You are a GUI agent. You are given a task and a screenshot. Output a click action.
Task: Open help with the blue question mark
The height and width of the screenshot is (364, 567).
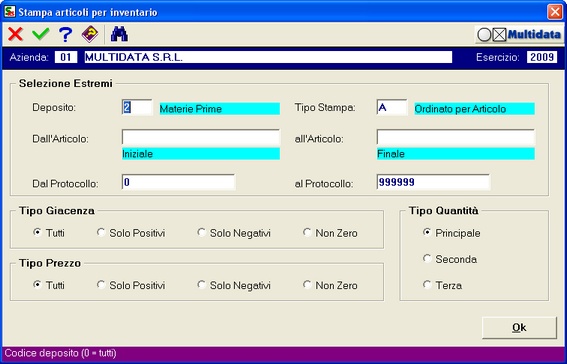(65, 35)
